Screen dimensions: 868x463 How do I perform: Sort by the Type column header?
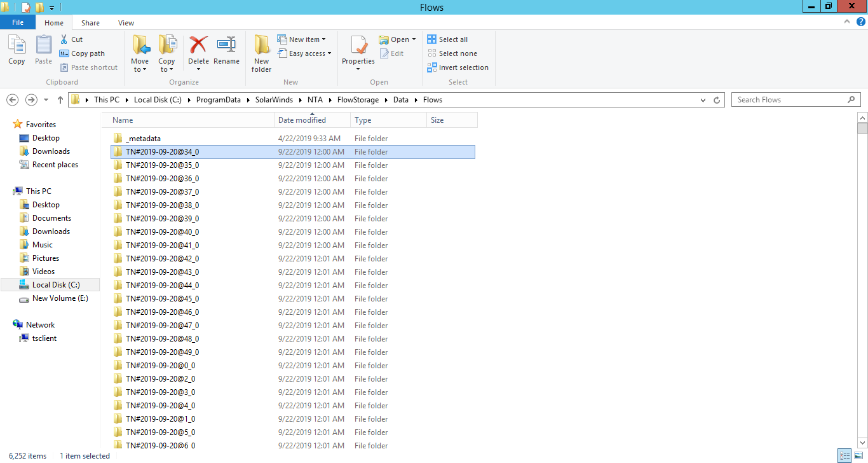(388, 120)
